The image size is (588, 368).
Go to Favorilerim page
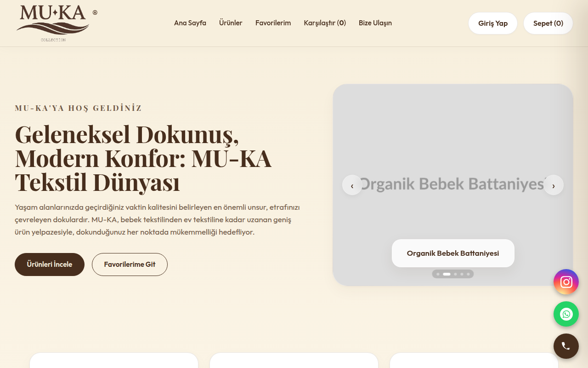pyautogui.click(x=273, y=23)
